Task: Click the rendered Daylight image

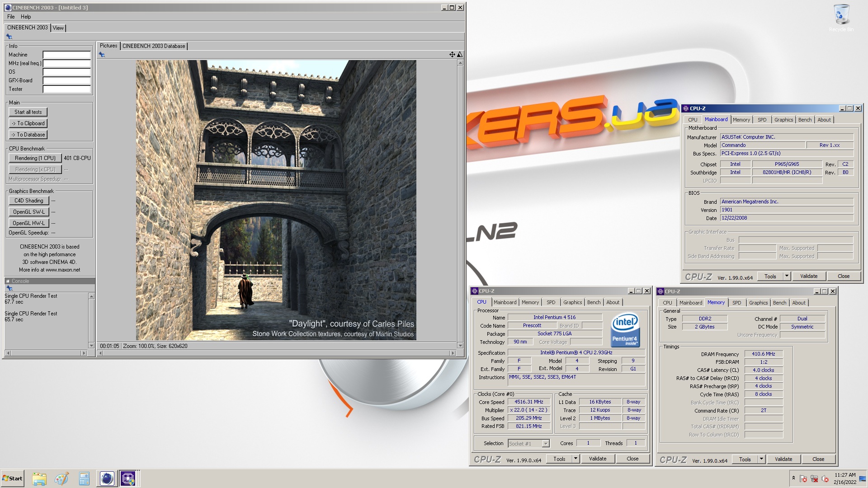Action: (x=276, y=200)
